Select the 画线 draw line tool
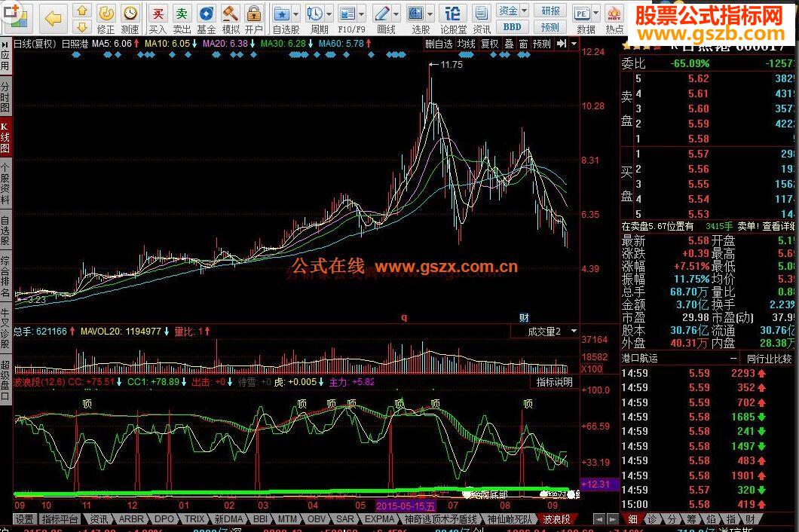The height and width of the screenshot is (532, 799). pos(382,18)
